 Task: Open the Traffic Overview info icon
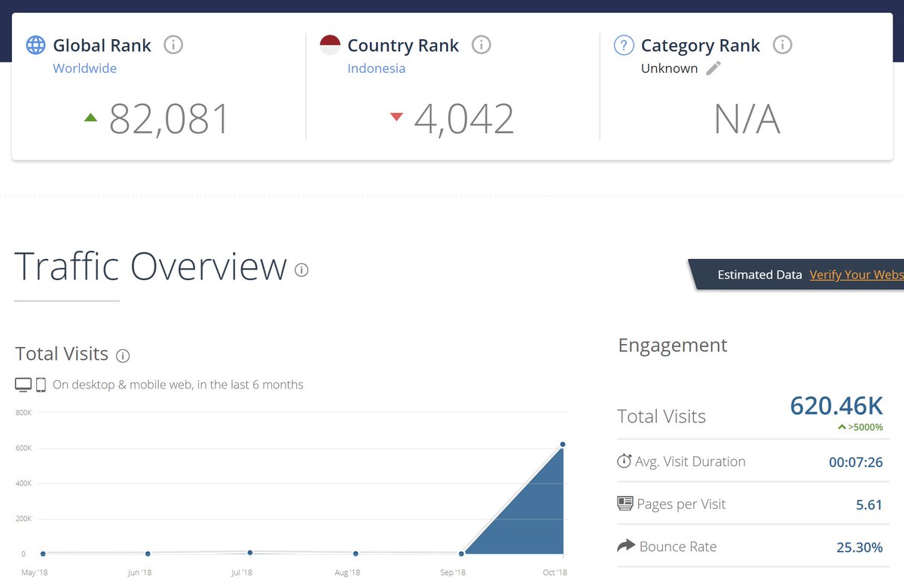pyautogui.click(x=302, y=270)
